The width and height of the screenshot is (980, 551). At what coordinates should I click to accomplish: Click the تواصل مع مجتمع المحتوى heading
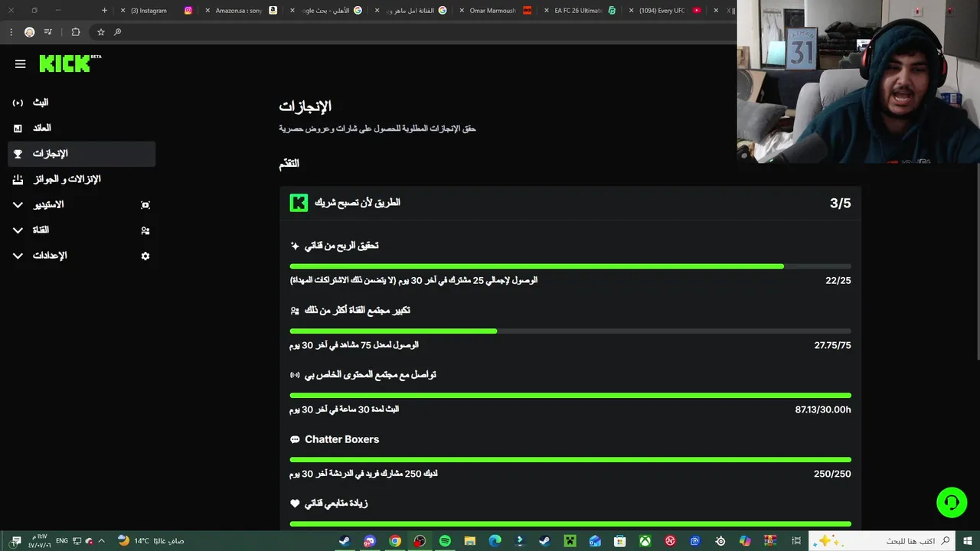[371, 375]
